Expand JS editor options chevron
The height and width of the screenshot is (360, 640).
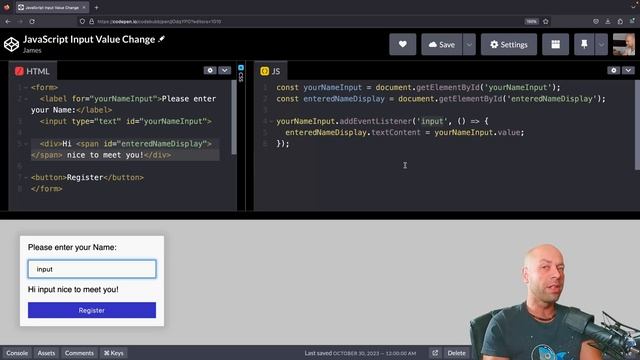(628, 70)
